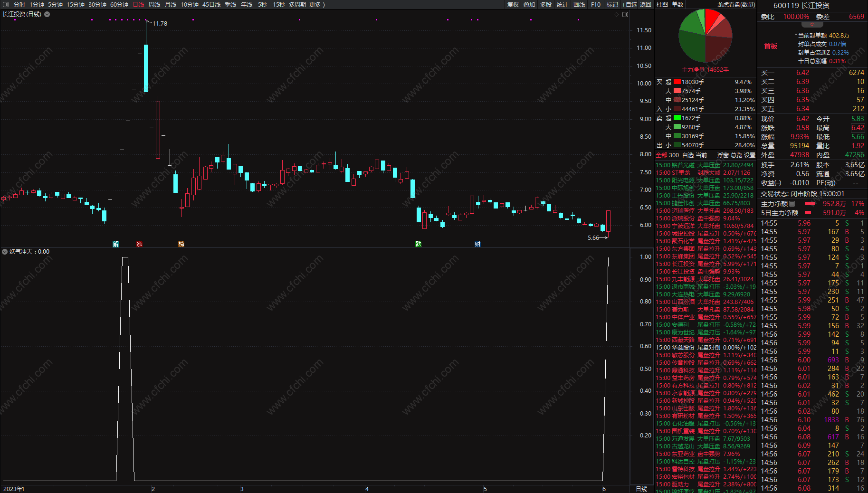
Task: Switch to 15分钟 chart period
Action: point(75,4)
